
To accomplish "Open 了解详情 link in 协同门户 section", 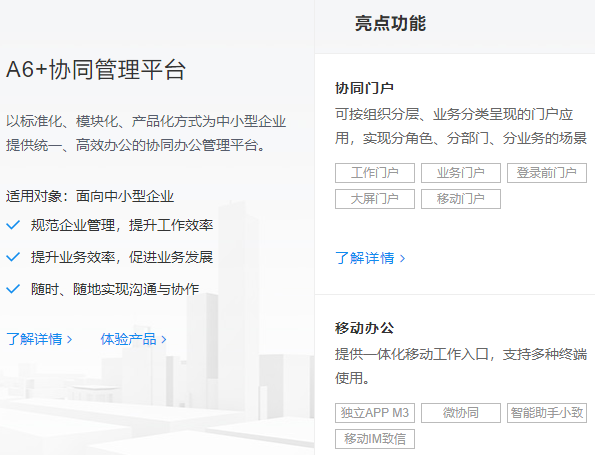I will [x=370, y=258].
